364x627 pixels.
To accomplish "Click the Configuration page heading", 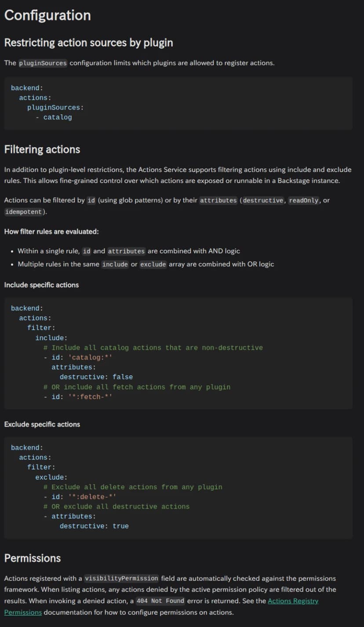I will [47, 15].
